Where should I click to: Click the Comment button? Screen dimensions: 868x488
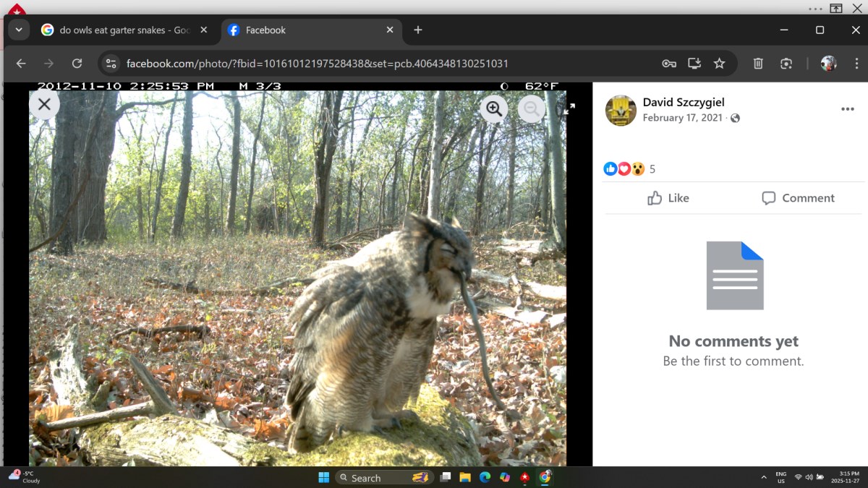pyautogui.click(x=798, y=198)
